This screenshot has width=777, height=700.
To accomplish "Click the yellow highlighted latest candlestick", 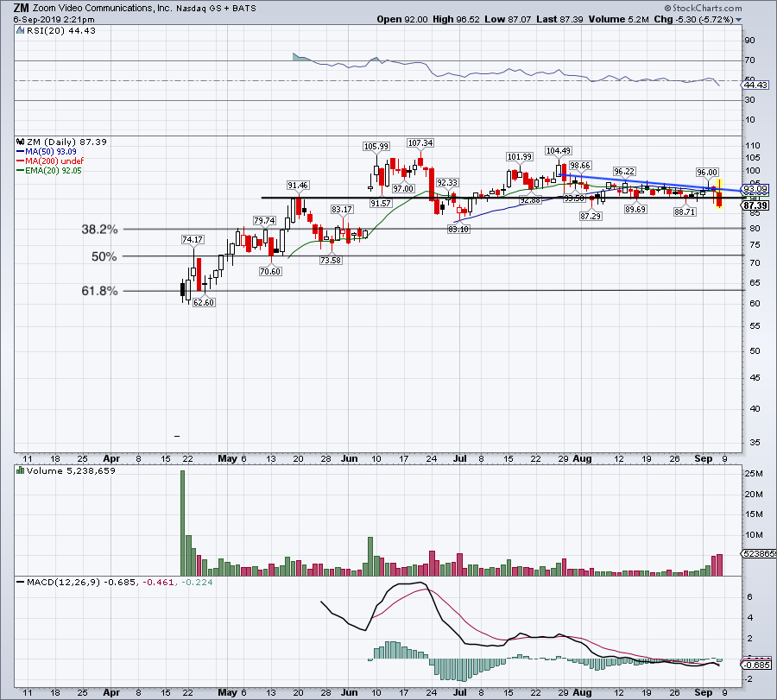I will pos(719,193).
